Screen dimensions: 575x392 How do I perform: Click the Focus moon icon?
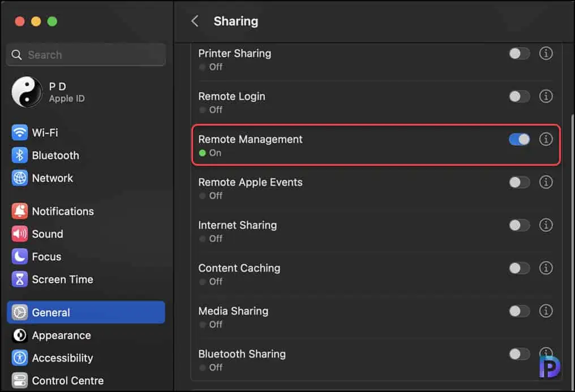pyautogui.click(x=19, y=256)
